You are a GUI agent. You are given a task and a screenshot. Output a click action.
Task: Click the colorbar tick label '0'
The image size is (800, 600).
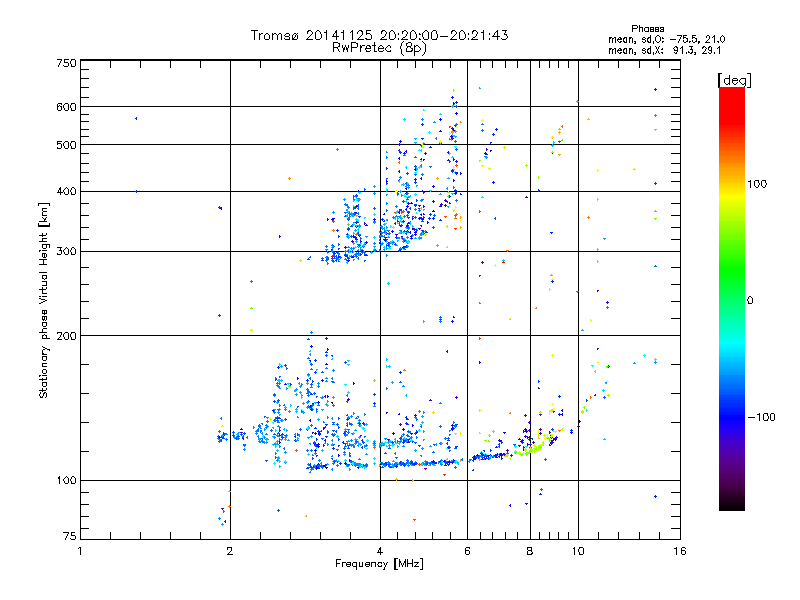(750, 301)
